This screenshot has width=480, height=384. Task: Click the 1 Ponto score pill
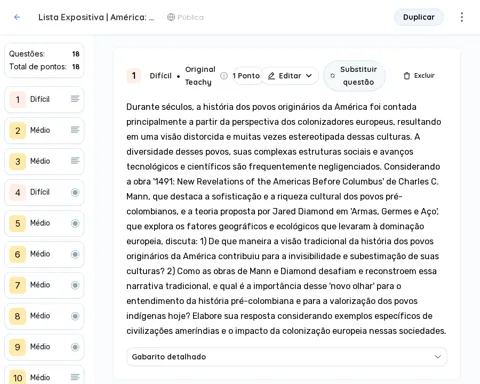(x=246, y=76)
